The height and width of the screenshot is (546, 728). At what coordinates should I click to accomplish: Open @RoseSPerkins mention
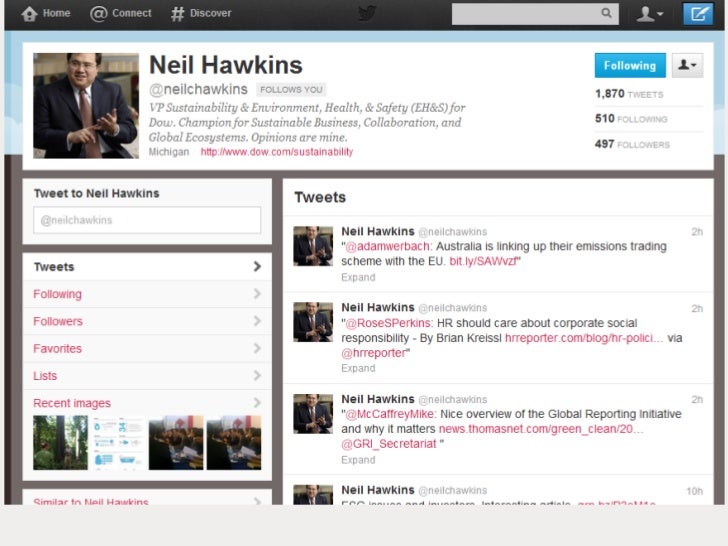[389, 323]
